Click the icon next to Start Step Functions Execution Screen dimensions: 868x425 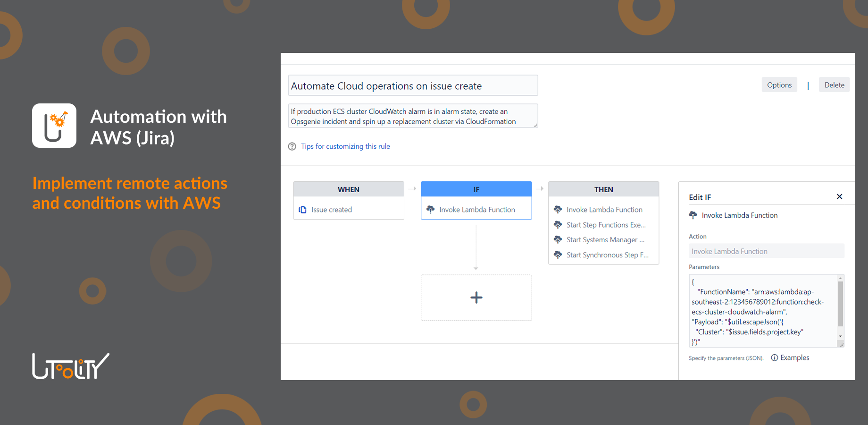pyautogui.click(x=558, y=225)
